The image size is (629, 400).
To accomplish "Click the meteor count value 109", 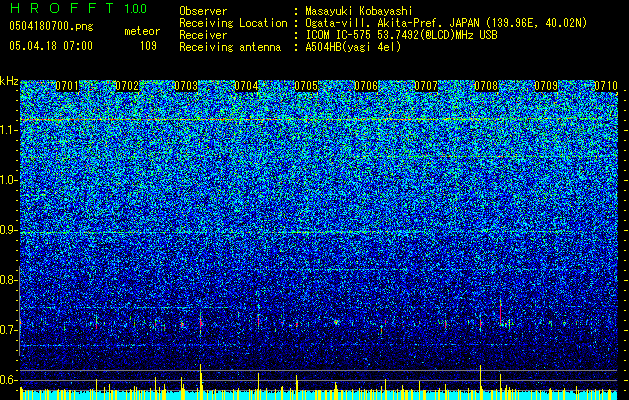I will (148, 46).
